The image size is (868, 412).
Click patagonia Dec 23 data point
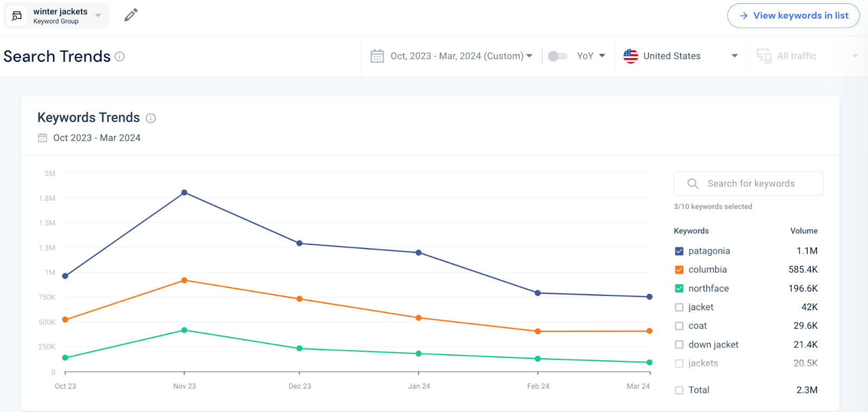point(299,243)
